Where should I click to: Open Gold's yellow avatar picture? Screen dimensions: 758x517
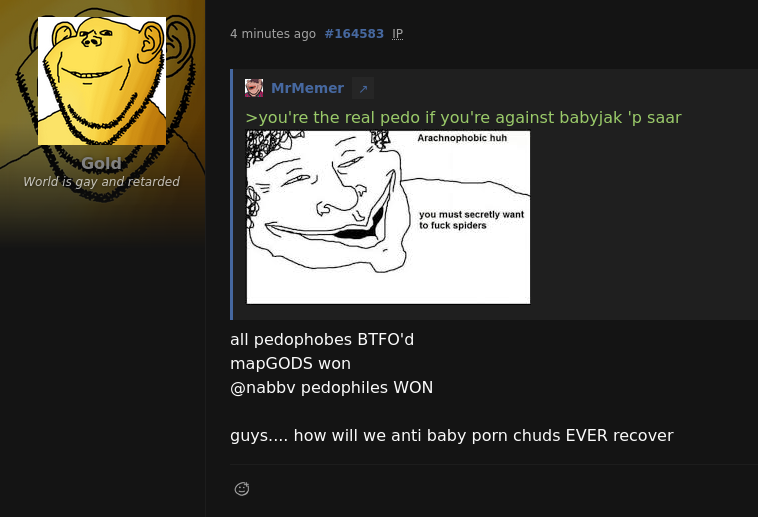point(102,81)
